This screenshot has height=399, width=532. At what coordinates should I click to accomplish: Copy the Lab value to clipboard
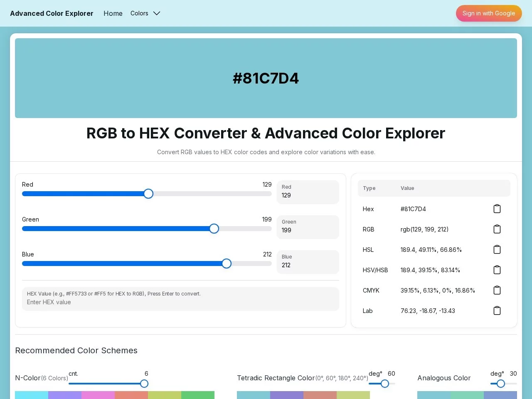[497, 310]
